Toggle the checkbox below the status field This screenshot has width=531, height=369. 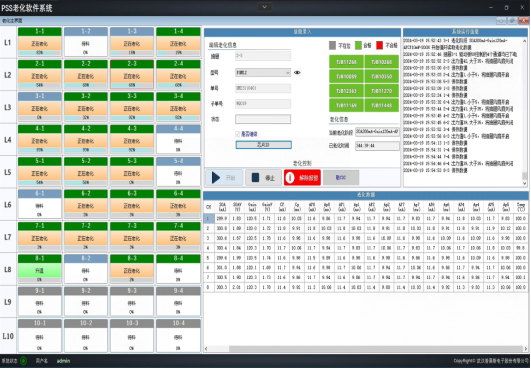[238, 134]
